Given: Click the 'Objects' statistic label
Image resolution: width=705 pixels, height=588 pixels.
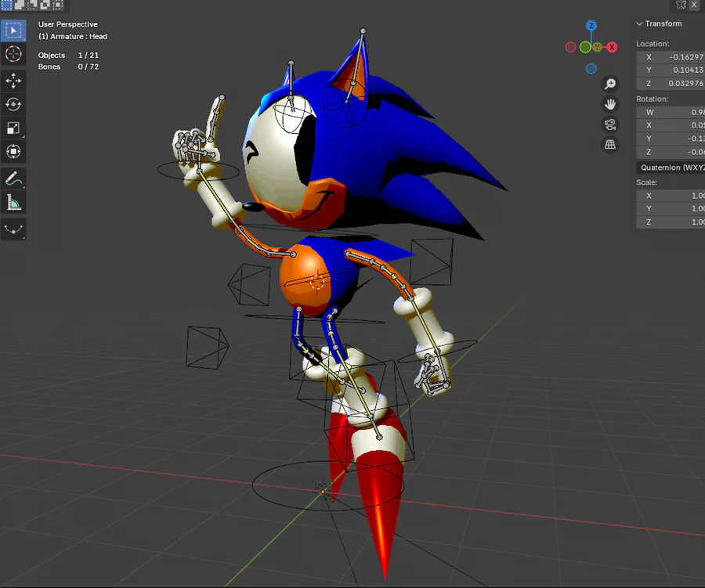Looking at the screenshot, I should [x=52, y=56].
